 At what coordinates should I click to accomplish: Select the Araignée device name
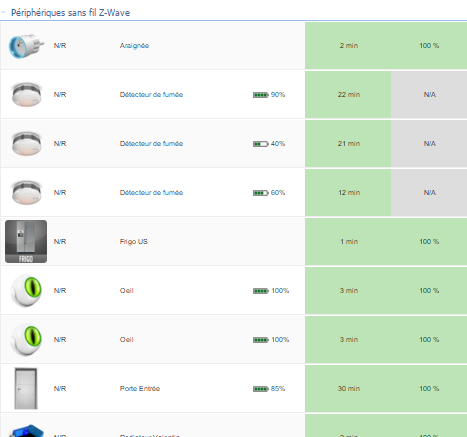pos(134,46)
